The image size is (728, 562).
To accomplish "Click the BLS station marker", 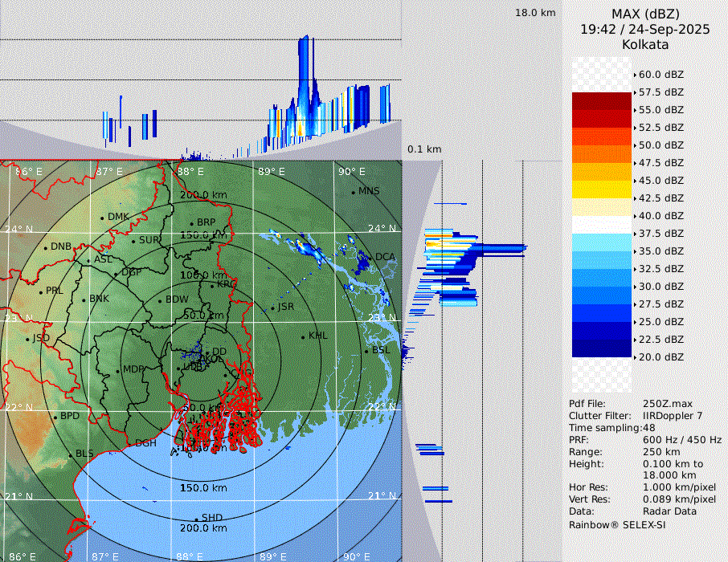I will coord(70,454).
